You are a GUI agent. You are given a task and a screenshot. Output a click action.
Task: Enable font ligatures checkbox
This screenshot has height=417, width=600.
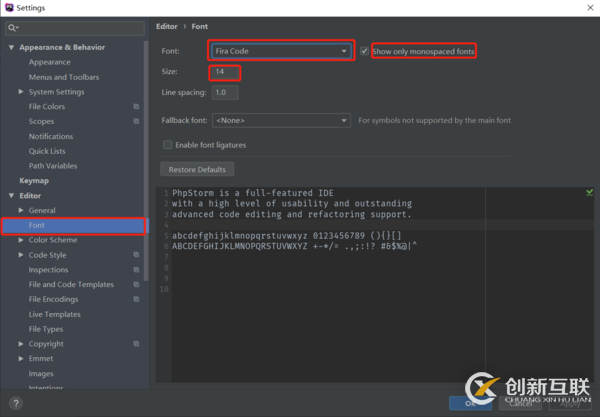coord(167,145)
